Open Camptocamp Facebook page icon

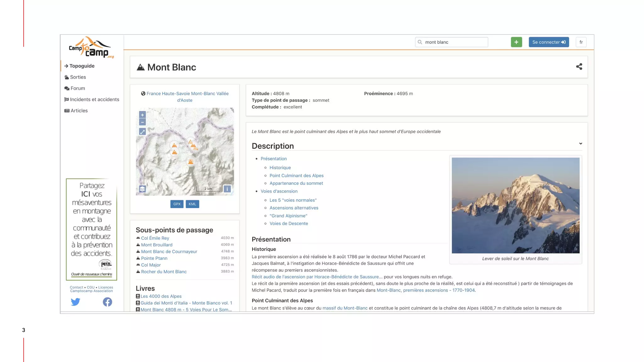pyautogui.click(x=107, y=302)
